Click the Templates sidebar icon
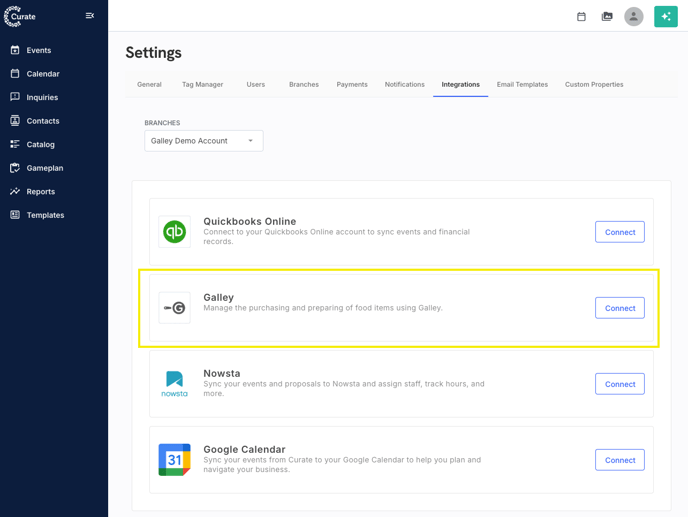 [x=15, y=215]
